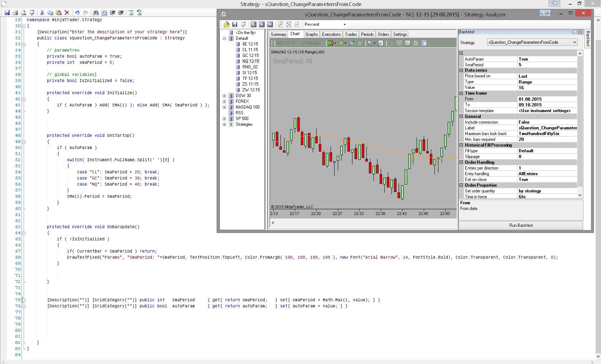This screenshot has height=364, width=601.
Task: Close the Backtest panel
Action: click(580, 32)
